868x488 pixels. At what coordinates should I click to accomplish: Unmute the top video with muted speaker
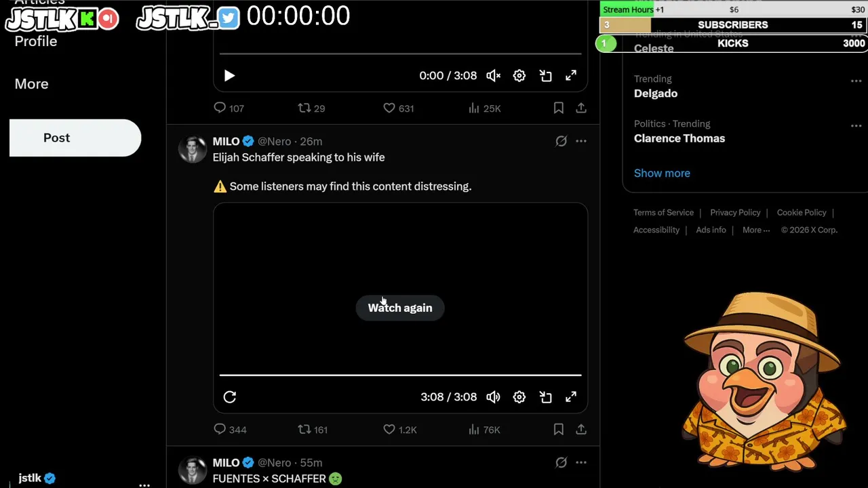click(x=493, y=76)
